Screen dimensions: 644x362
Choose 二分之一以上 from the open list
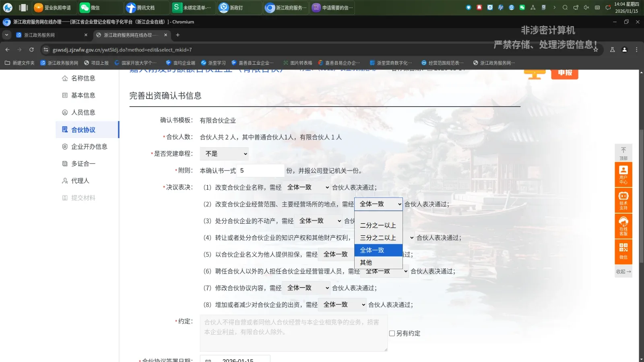pos(378,225)
